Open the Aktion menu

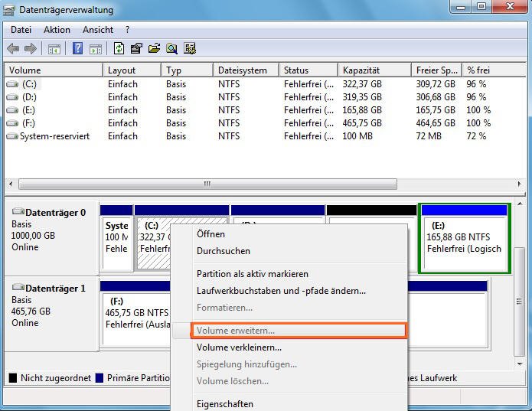pos(57,30)
